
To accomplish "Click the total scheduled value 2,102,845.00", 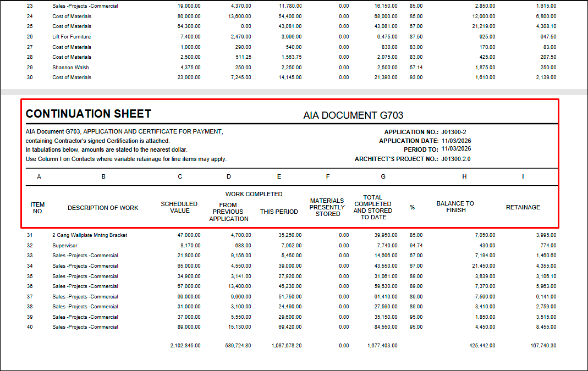I will click(185, 346).
